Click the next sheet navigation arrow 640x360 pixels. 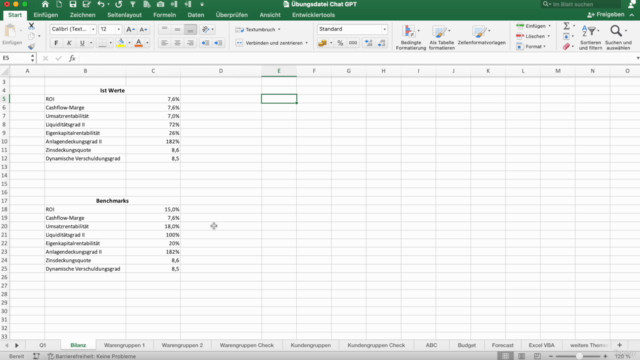point(17,345)
